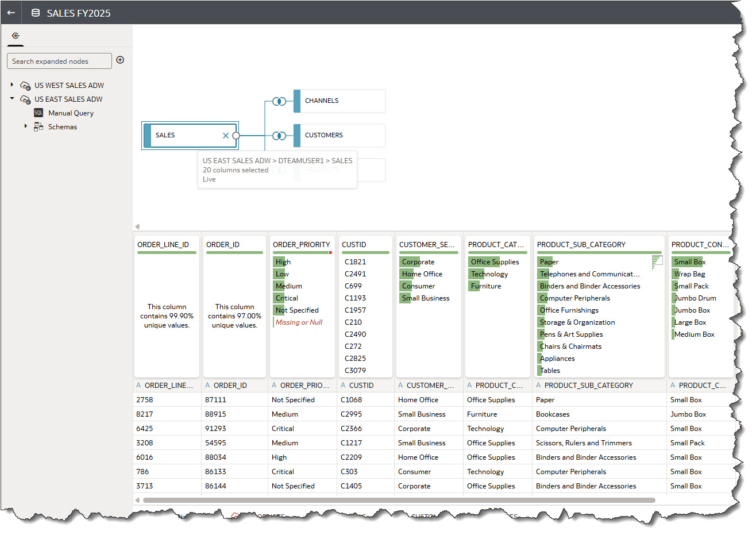Click cell 88915 in ORDER_ID column
756x535 pixels.
coord(235,414)
